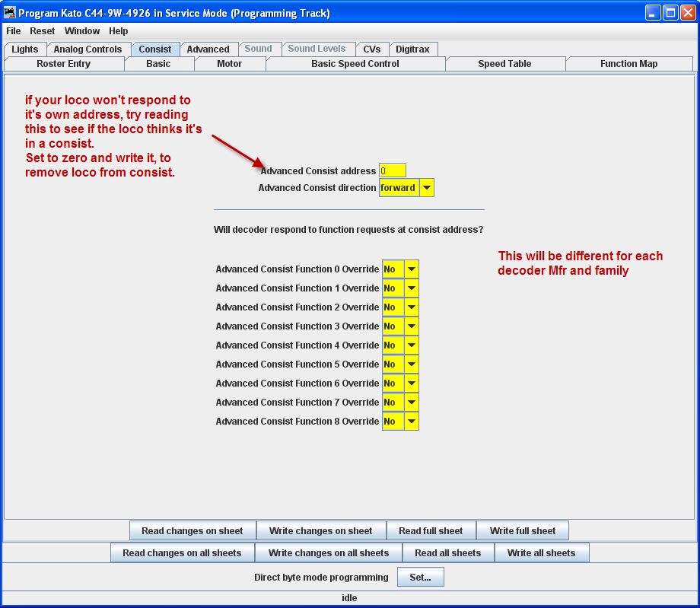Click the JMRI app icon in title bar

10,13
